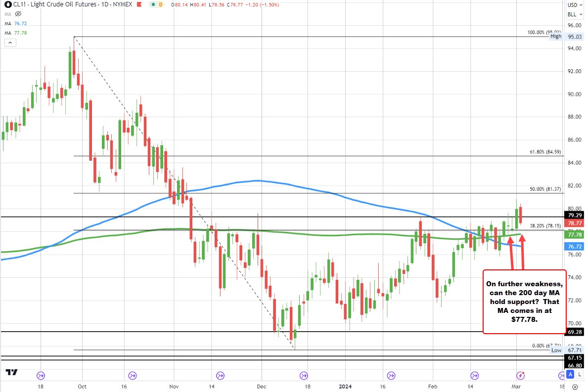Click the red flag icon beside NYMEX
This screenshot has width=585, height=392.
pos(139,4)
